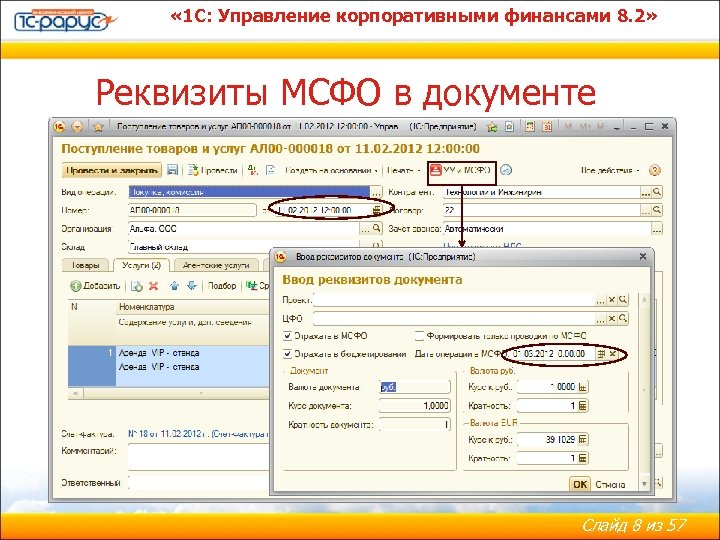This screenshot has height=540, width=720.
Task: Toggle the Отражать в МСФО checkbox
Action: pyautogui.click(x=287, y=336)
